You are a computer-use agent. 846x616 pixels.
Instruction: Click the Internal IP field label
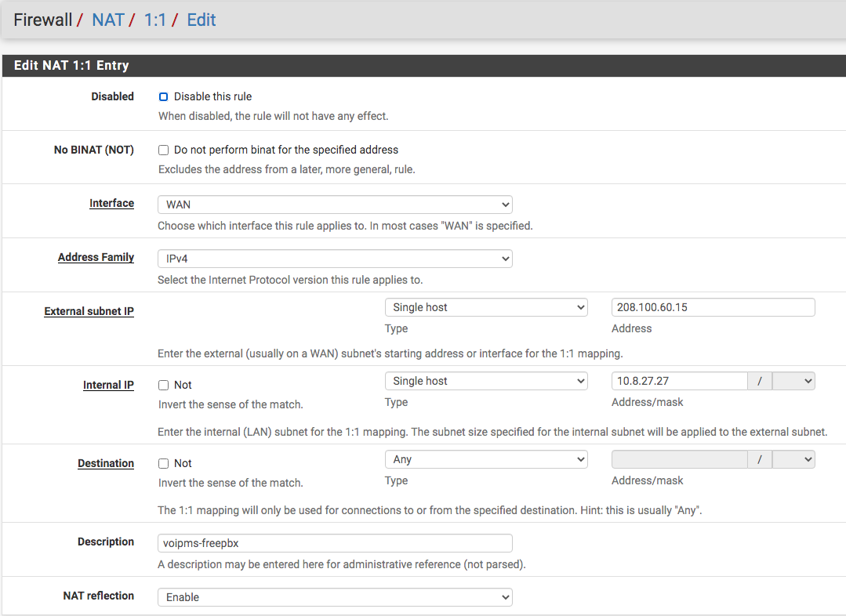(x=108, y=385)
